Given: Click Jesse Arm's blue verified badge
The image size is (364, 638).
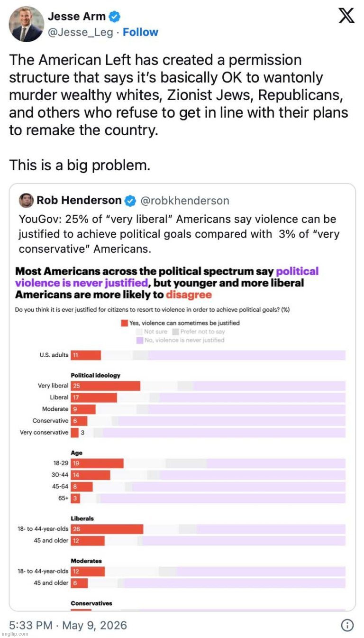Looking at the screenshot, I should click(115, 17).
